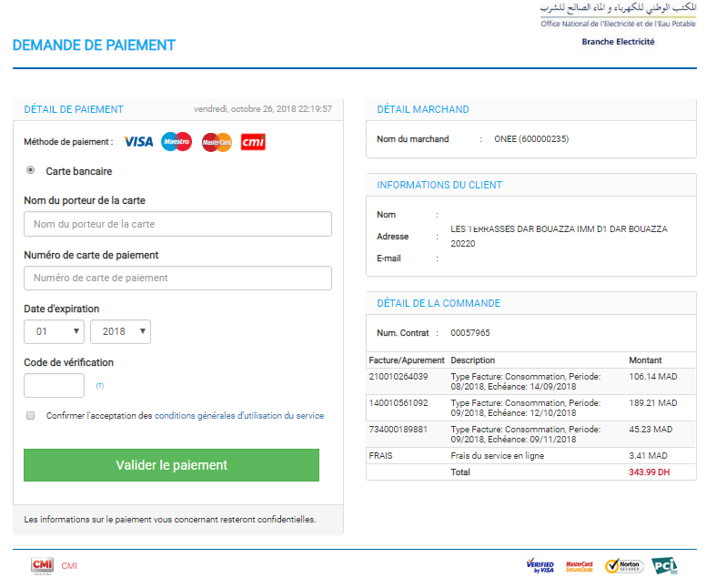
Task: Click the Verified by VISA badge
Action: click(x=540, y=565)
